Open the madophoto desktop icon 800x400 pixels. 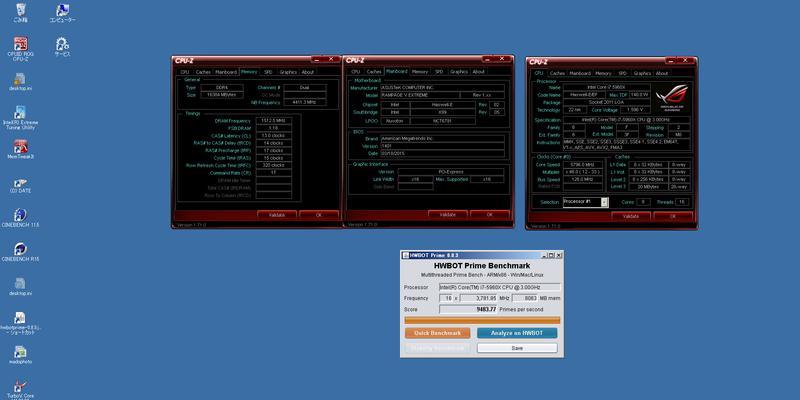click(x=20, y=355)
